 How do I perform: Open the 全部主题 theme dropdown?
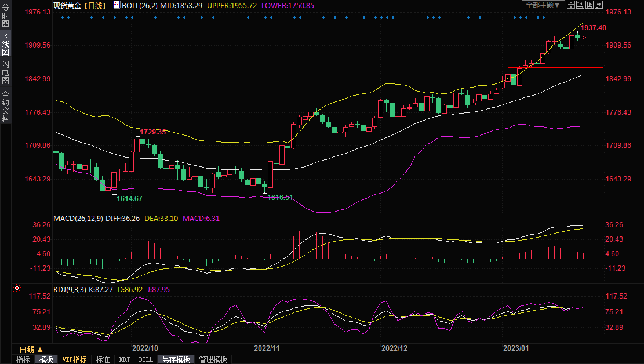[x=543, y=5]
